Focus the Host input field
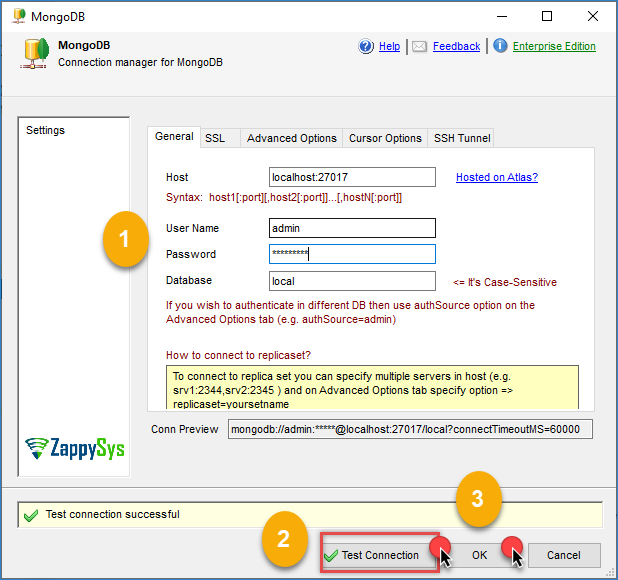The width and height of the screenshot is (618, 580). coord(352,177)
